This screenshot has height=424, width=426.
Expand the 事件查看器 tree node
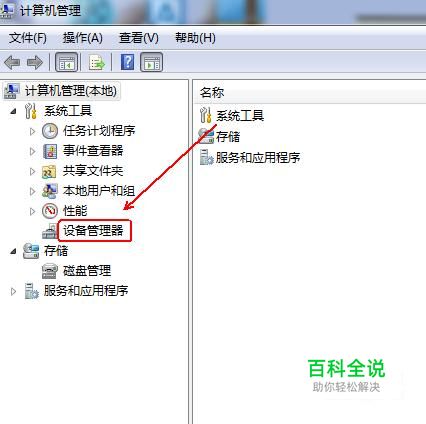[x=32, y=151]
